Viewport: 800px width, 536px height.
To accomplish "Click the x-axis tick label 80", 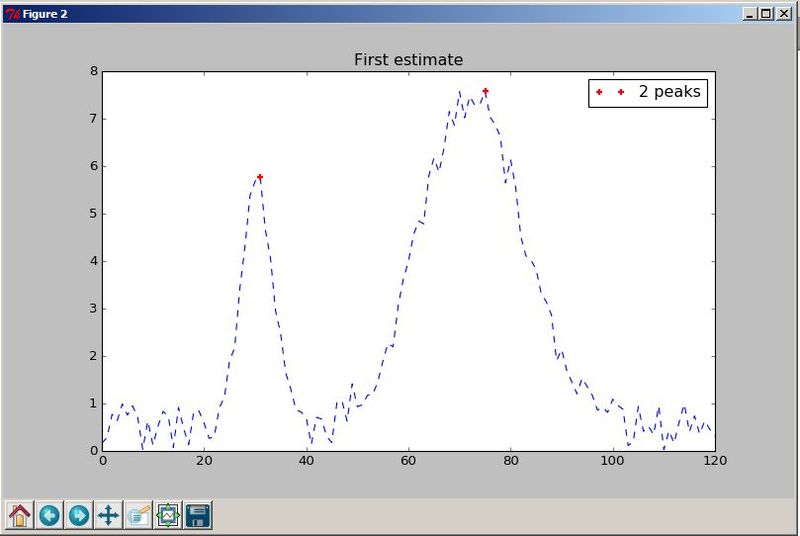I will [510, 461].
